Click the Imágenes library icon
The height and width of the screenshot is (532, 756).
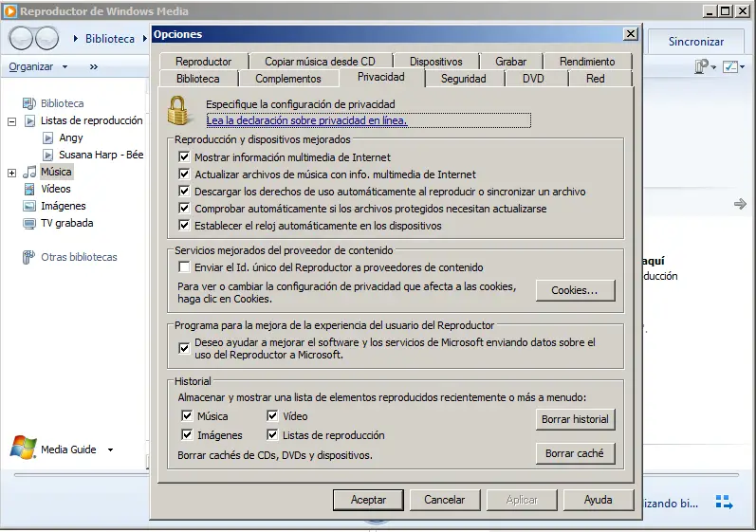click(x=29, y=206)
